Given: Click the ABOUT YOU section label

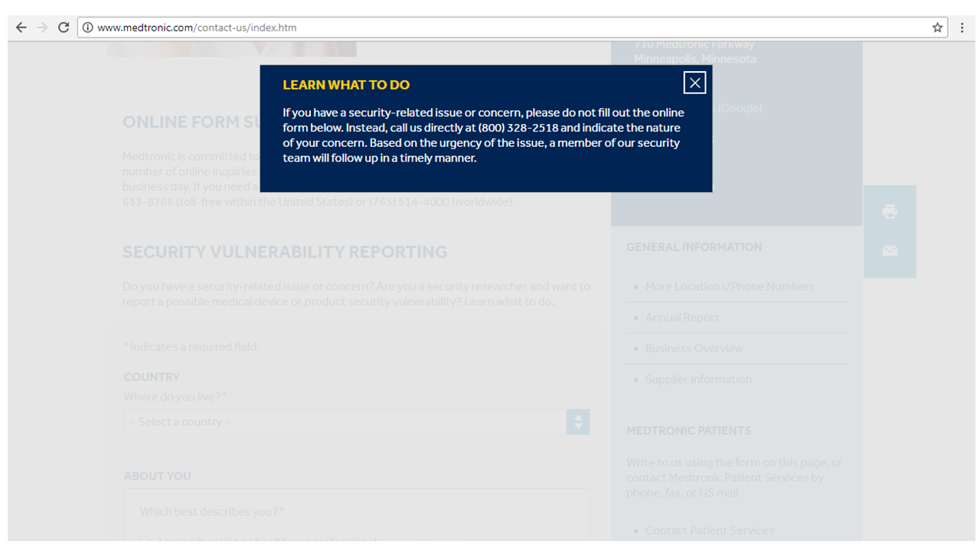Looking at the screenshot, I should point(157,476).
